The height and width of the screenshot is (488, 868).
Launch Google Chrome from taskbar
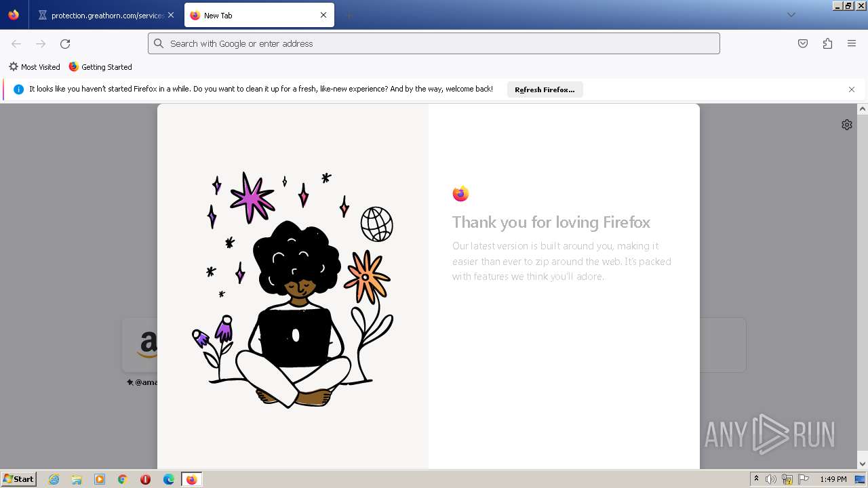pyautogui.click(x=123, y=479)
